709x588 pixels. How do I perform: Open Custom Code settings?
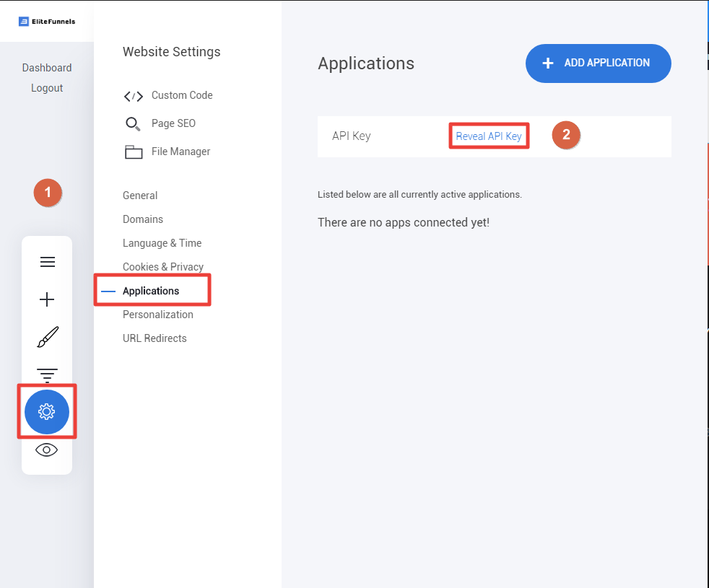coord(168,95)
